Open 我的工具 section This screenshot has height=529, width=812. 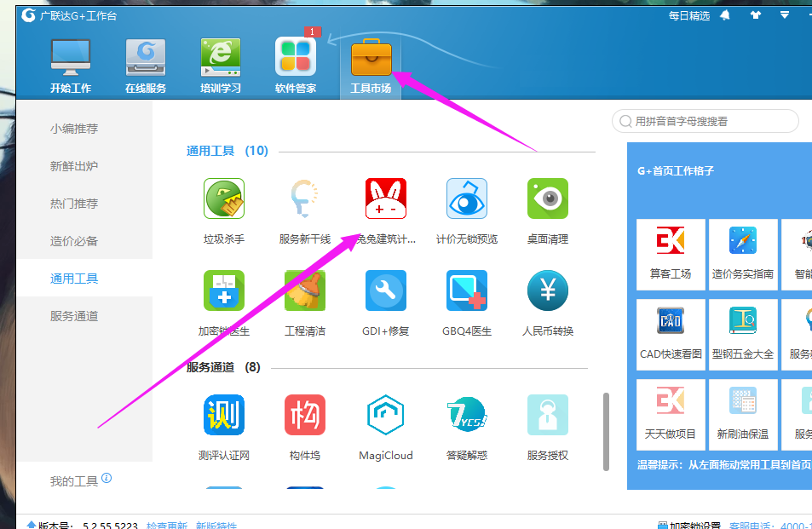coord(74,481)
